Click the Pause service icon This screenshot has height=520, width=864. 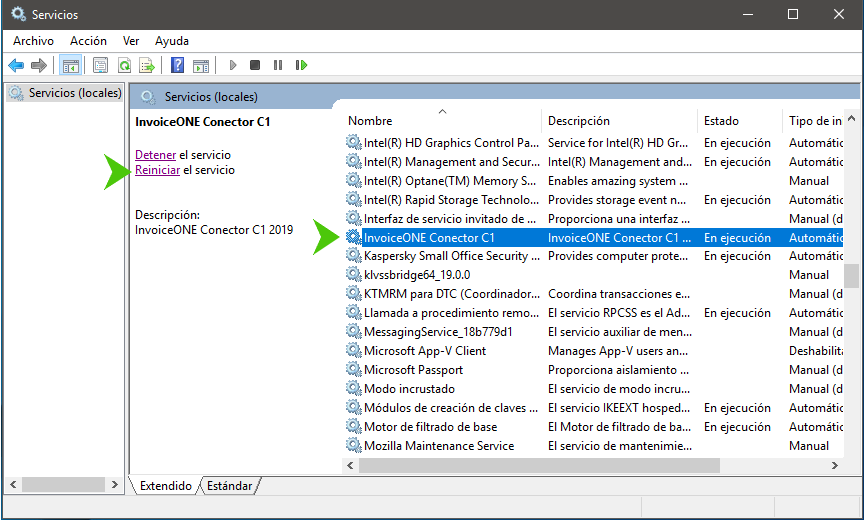pos(278,66)
